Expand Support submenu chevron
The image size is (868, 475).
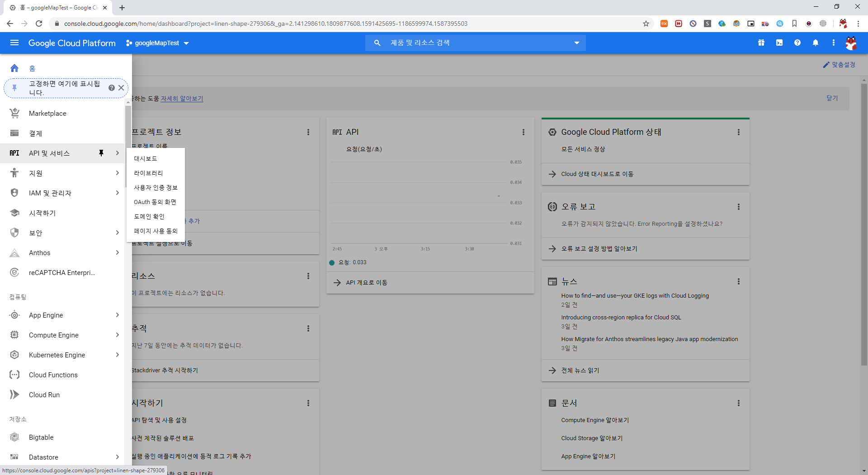tap(118, 173)
